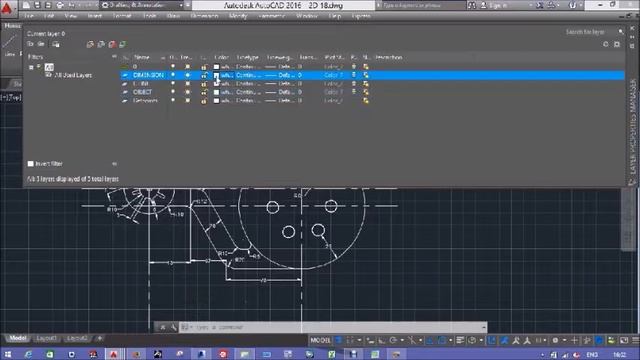Open color swatch for OBJECT layer
This screenshot has height=360, width=640.
pyautogui.click(x=216, y=92)
